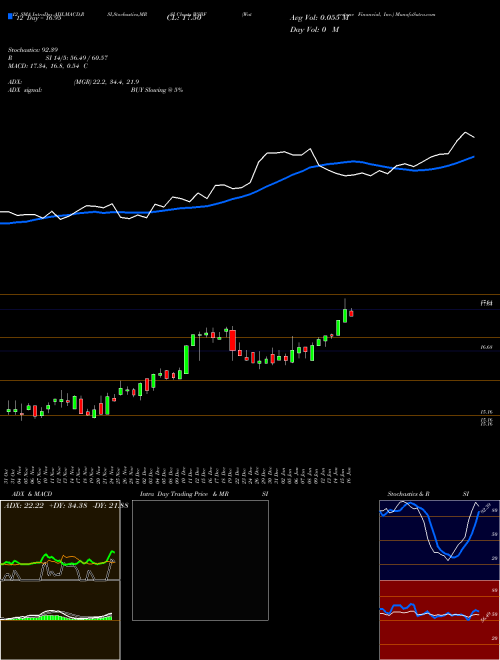Click the blue stochastics oscillator panel
Viewport: 500px width, 660px height.
[x=439, y=540]
